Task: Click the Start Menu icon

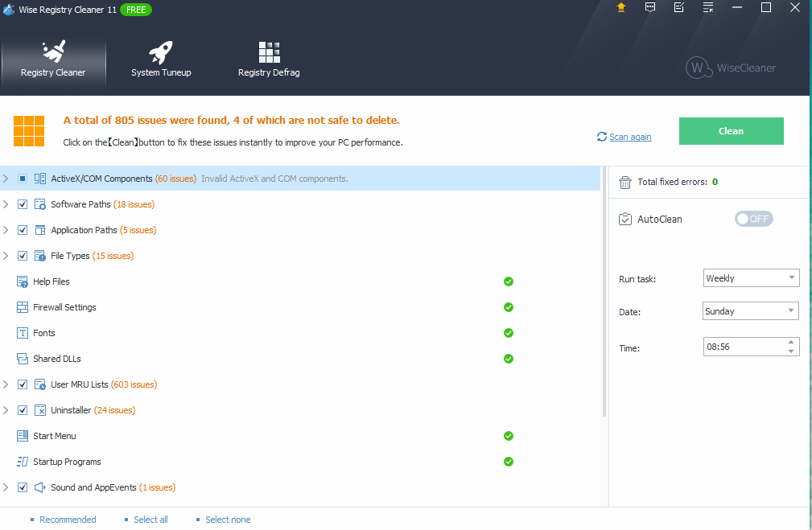Action: tap(23, 436)
